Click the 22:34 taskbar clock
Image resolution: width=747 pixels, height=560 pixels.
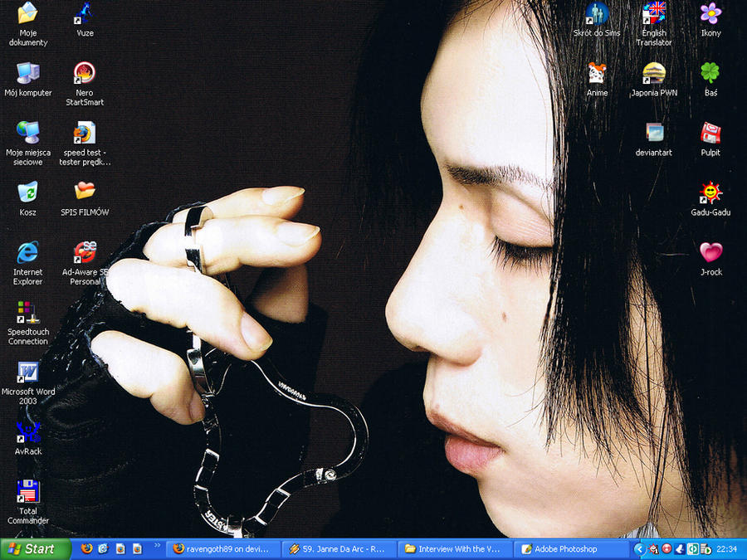(727, 549)
